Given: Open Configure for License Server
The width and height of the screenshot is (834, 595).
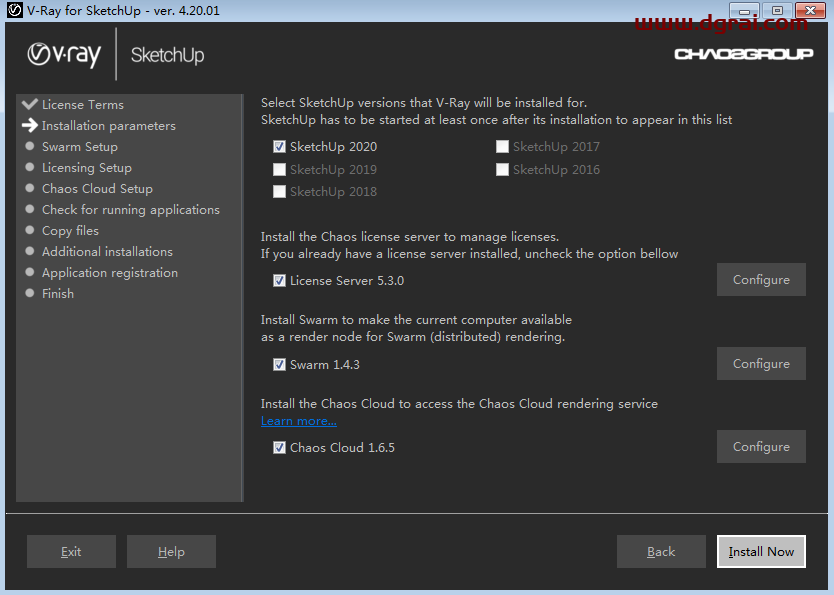Looking at the screenshot, I should tap(760, 280).
